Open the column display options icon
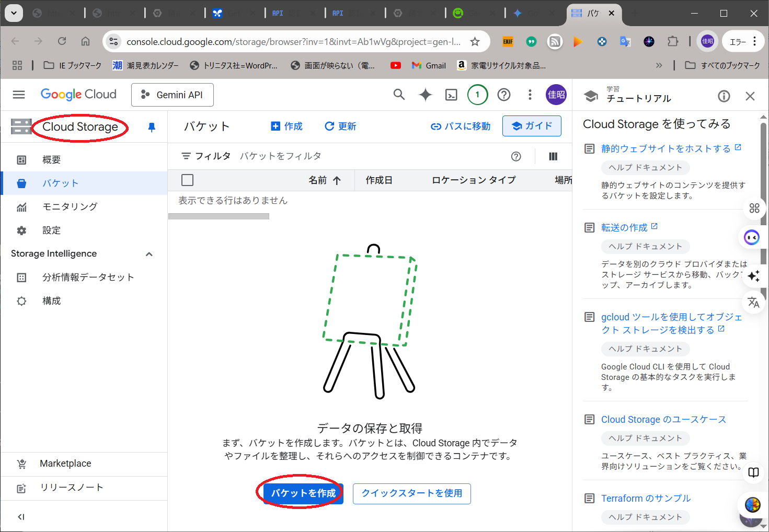The height and width of the screenshot is (532, 769). click(553, 156)
